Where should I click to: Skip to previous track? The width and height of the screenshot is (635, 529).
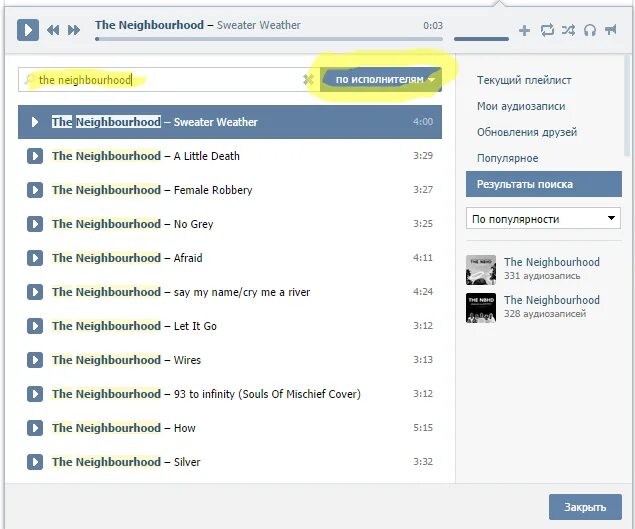click(53, 30)
